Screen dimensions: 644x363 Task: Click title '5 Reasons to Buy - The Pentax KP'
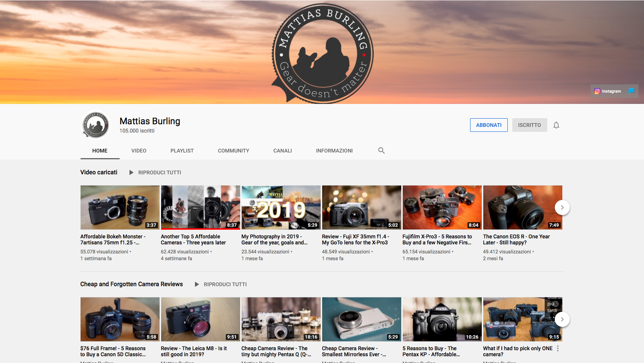pyautogui.click(x=431, y=351)
